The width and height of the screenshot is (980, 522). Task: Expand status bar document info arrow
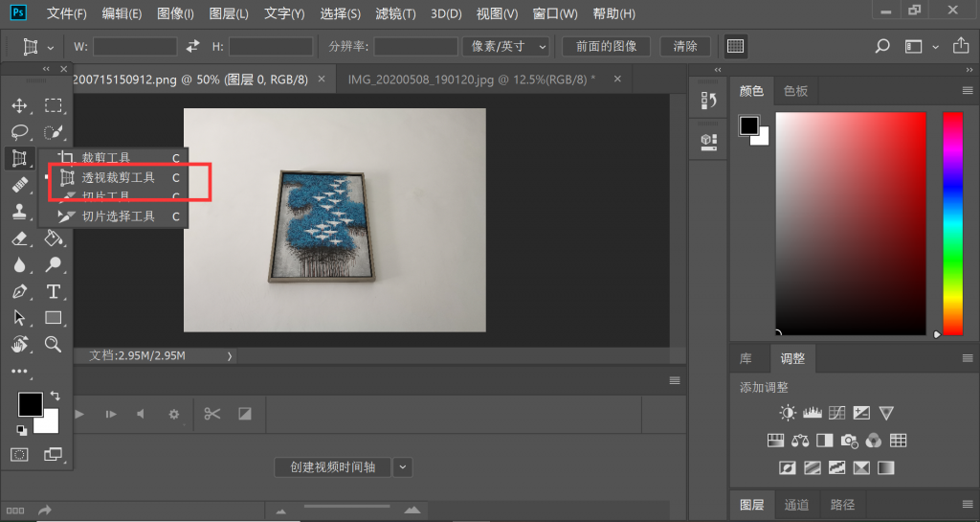pos(230,355)
